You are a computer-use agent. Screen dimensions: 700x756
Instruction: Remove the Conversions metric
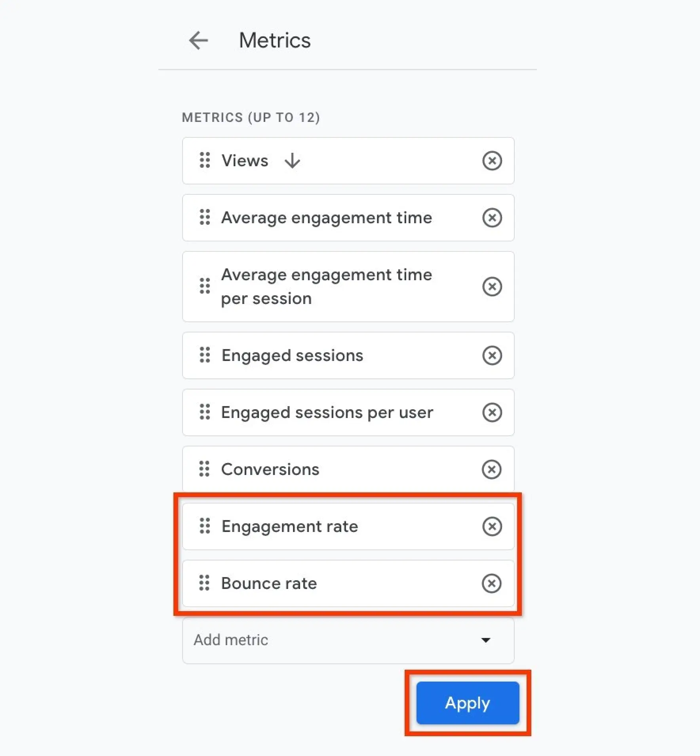click(492, 469)
